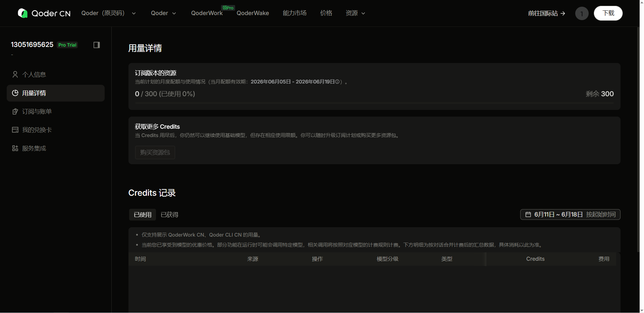Image resolution: width=644 pixels, height=313 pixels.
Task: Open 能力市场 in the top navigation
Action: tap(294, 13)
